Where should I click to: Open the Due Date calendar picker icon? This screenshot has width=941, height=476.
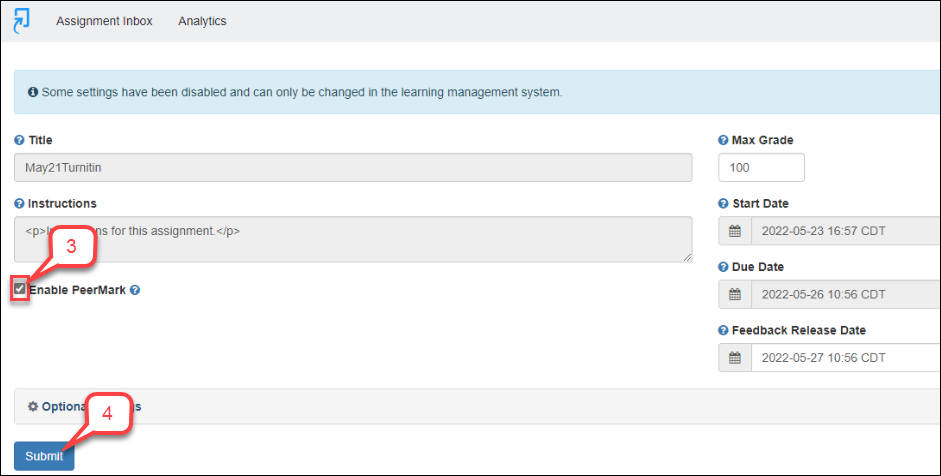(735, 295)
